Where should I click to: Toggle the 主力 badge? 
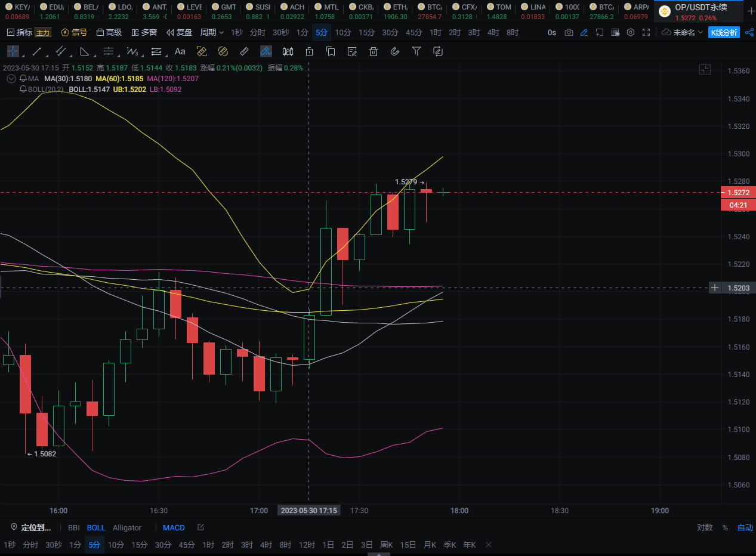(43, 32)
